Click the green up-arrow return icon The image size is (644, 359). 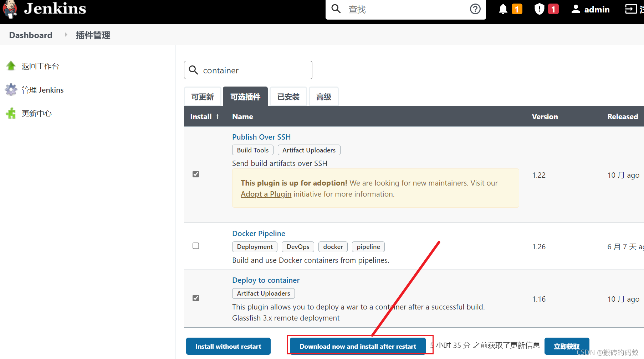[x=11, y=66]
